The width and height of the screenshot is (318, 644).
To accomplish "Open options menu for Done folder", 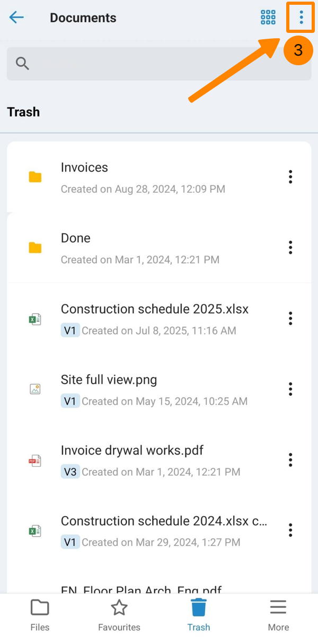I will click(x=290, y=247).
